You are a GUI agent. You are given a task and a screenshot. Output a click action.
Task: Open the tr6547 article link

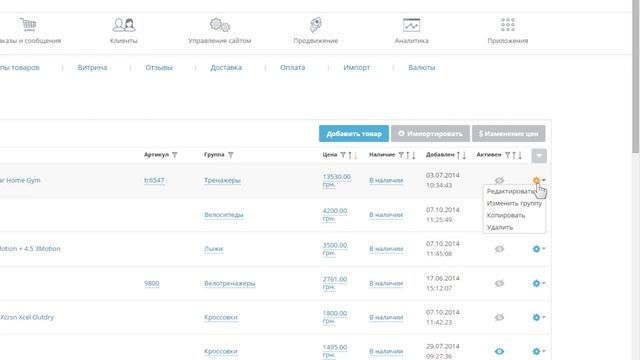[x=154, y=180]
